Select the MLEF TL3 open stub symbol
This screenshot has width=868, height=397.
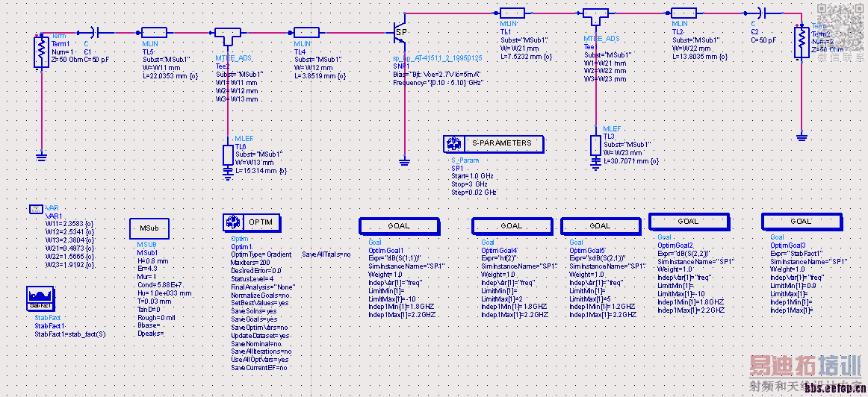click(595, 145)
